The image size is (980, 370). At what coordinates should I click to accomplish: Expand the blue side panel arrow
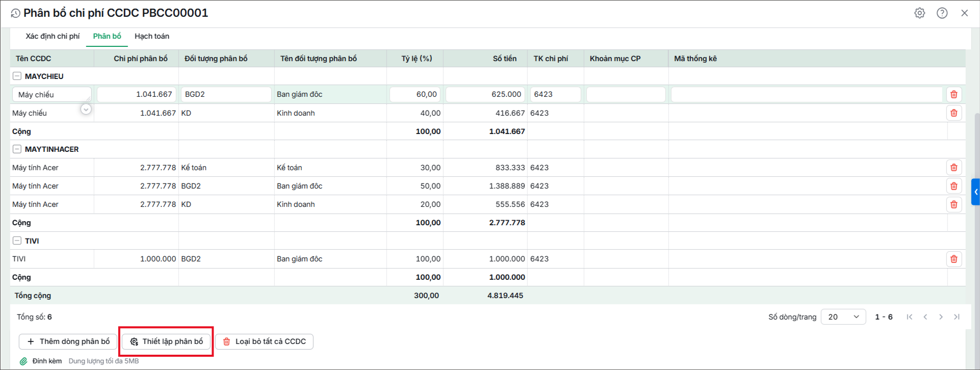975,192
